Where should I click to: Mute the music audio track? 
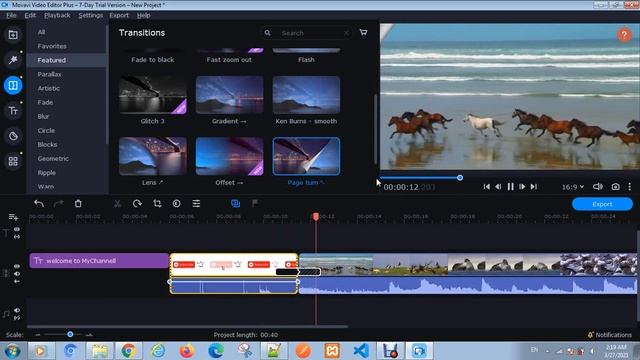pos(17,310)
